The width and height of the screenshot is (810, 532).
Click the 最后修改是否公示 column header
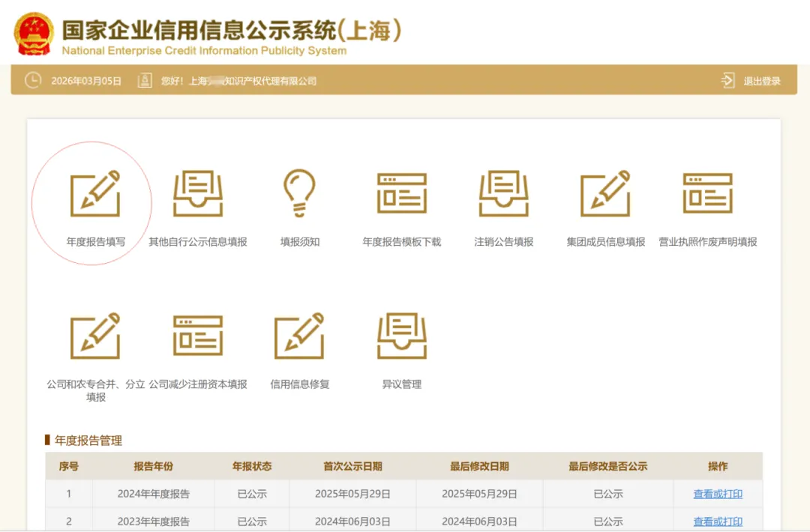pos(608,467)
